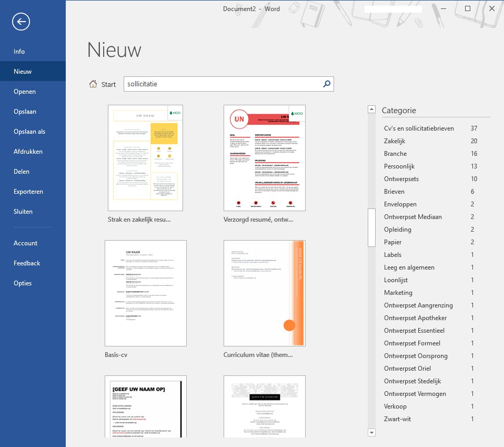Select Papier category
Viewport: 504px width, 447px height.
(431, 242)
